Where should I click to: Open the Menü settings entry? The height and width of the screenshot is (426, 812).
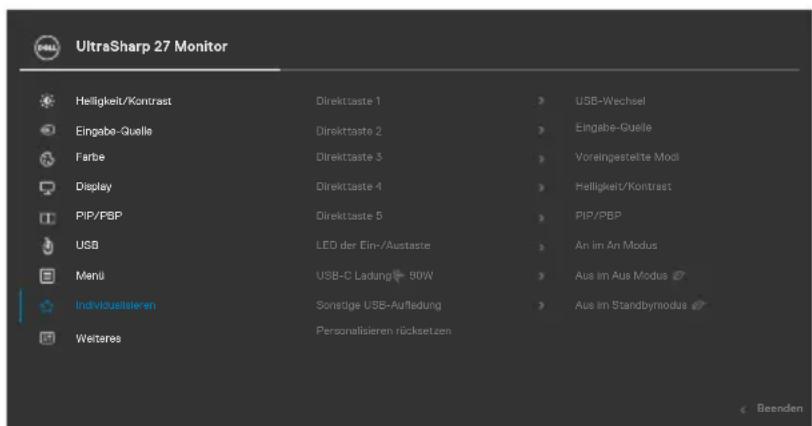pos(90,275)
